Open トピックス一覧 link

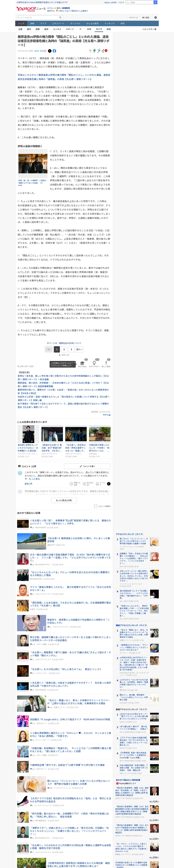tap(150, 29)
